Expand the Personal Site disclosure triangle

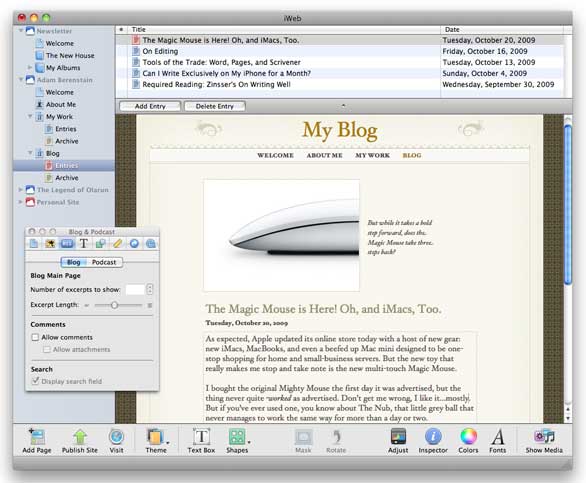21,202
